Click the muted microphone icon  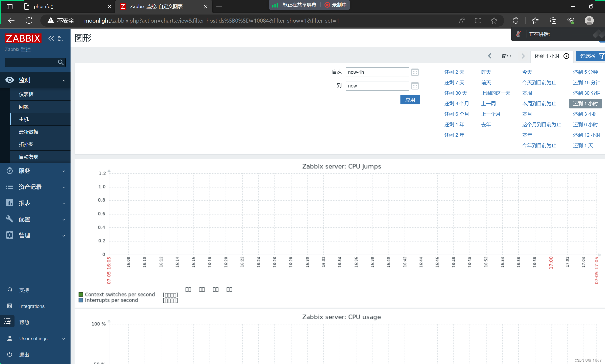coord(518,34)
